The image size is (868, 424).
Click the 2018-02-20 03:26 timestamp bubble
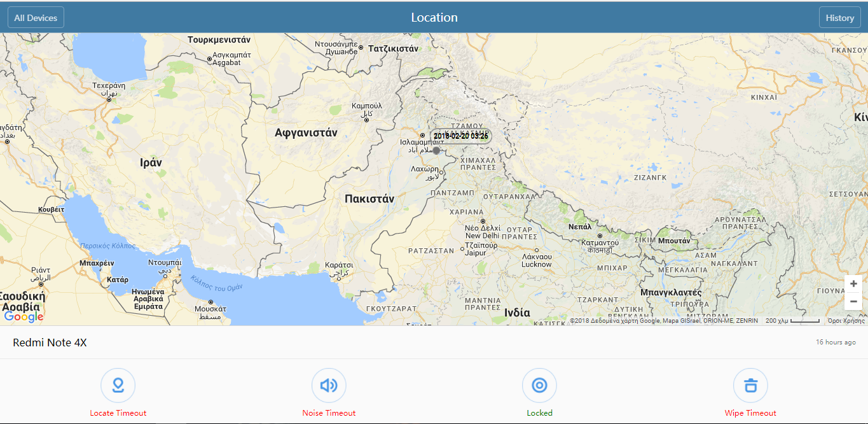tap(461, 136)
